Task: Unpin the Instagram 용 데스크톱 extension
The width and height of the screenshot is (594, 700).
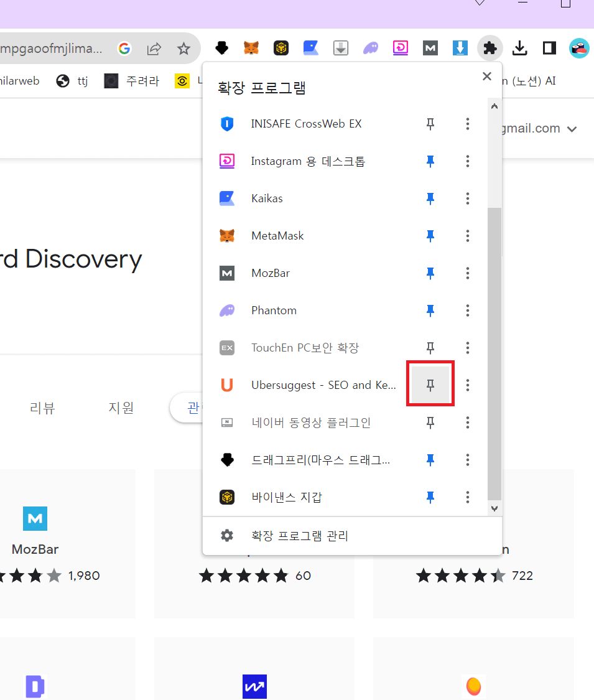Action: (x=430, y=161)
